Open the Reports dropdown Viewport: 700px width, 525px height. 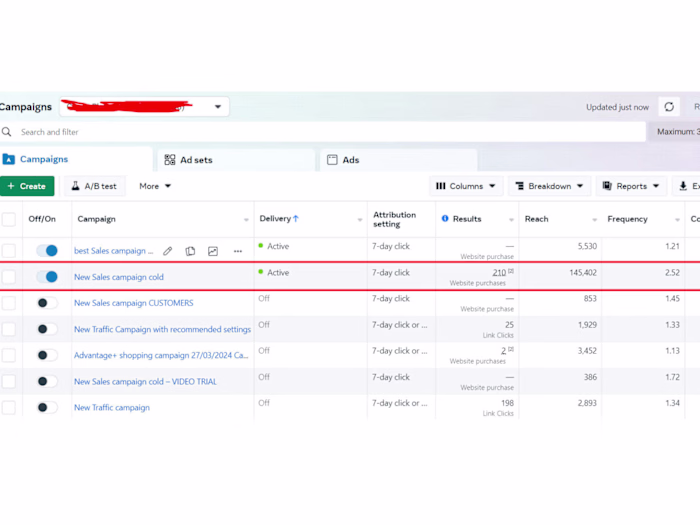pos(631,186)
